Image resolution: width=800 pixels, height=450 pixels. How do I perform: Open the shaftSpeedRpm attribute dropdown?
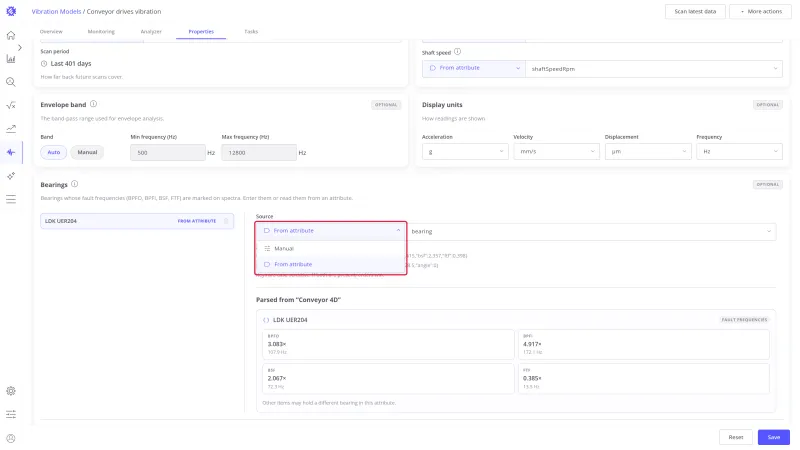pyautogui.click(x=654, y=68)
